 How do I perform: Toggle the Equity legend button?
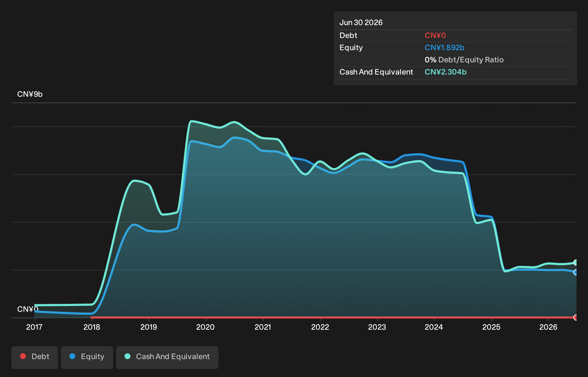[x=87, y=357]
